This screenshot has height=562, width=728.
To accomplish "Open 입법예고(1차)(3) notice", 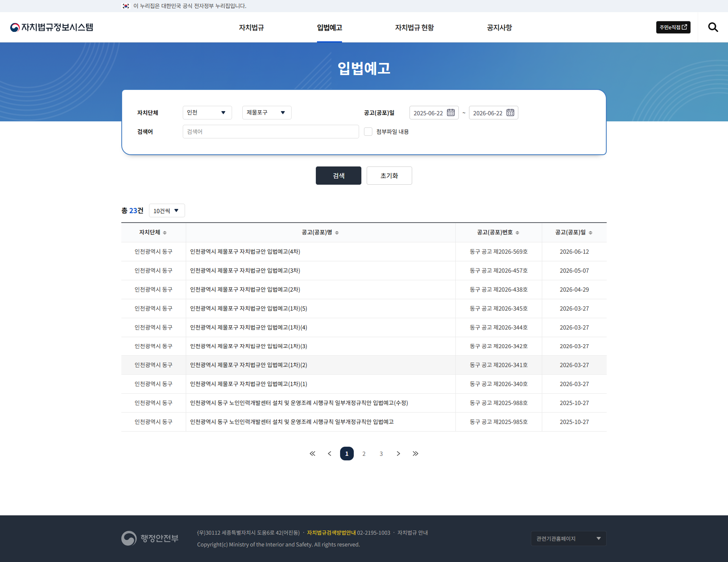I will (x=249, y=346).
